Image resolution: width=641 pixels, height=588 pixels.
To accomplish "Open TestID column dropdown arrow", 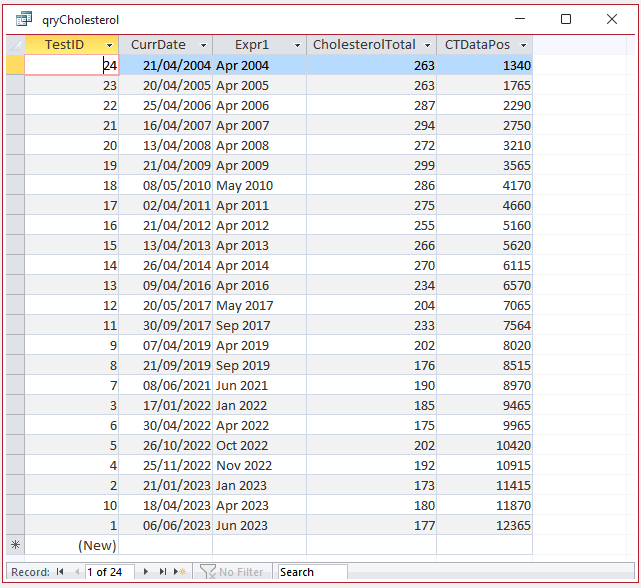I will [109, 45].
